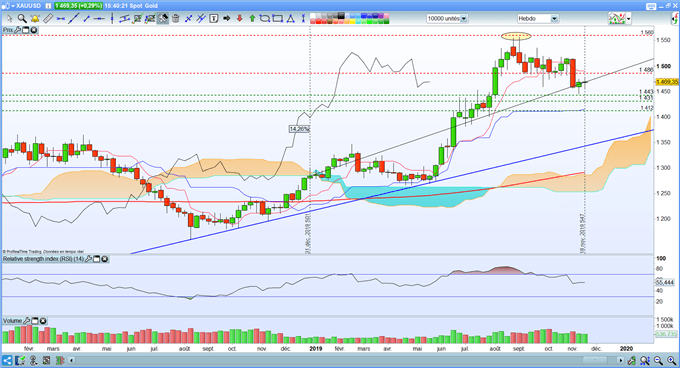Viewport: 680px width, 368px height.
Task: Zoom out using the minus magnifier icon
Action: coord(658,360)
